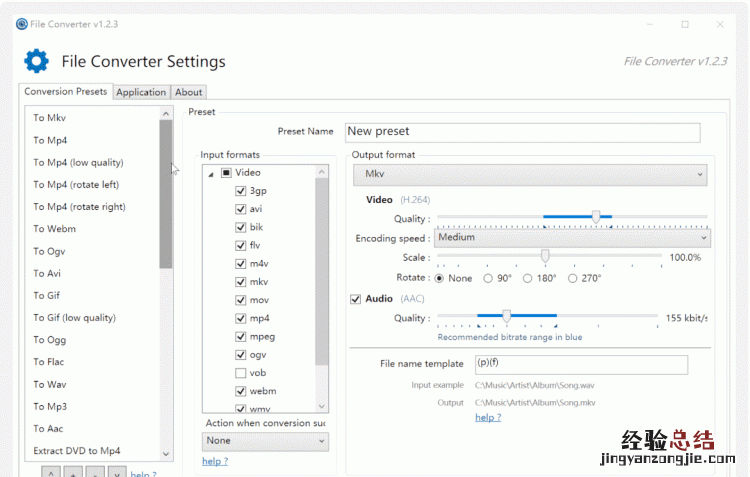750x477 pixels.
Task: Click help link below file name template
Action: [487, 417]
